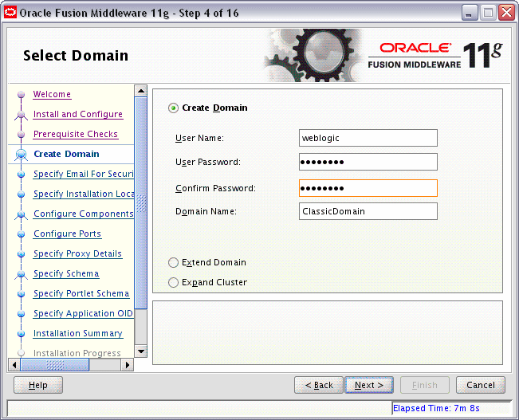Select the Create Domain radio button
This screenshot has width=519, height=420.
[x=173, y=108]
